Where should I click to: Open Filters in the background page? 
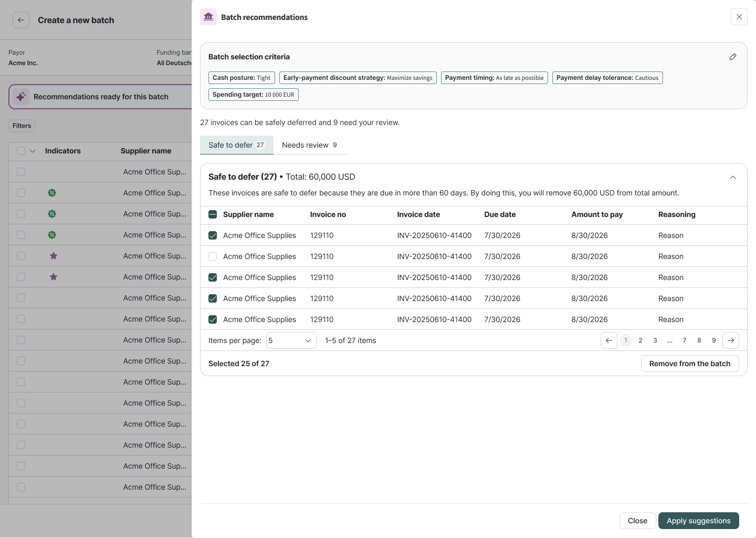[22, 126]
